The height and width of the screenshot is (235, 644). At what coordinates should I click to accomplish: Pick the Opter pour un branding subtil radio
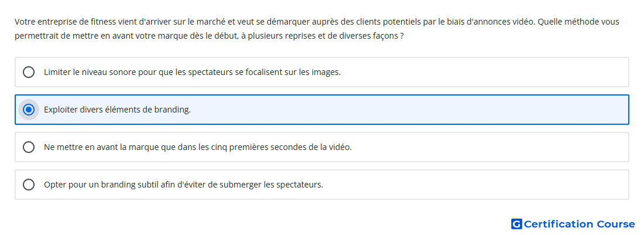coord(29,185)
